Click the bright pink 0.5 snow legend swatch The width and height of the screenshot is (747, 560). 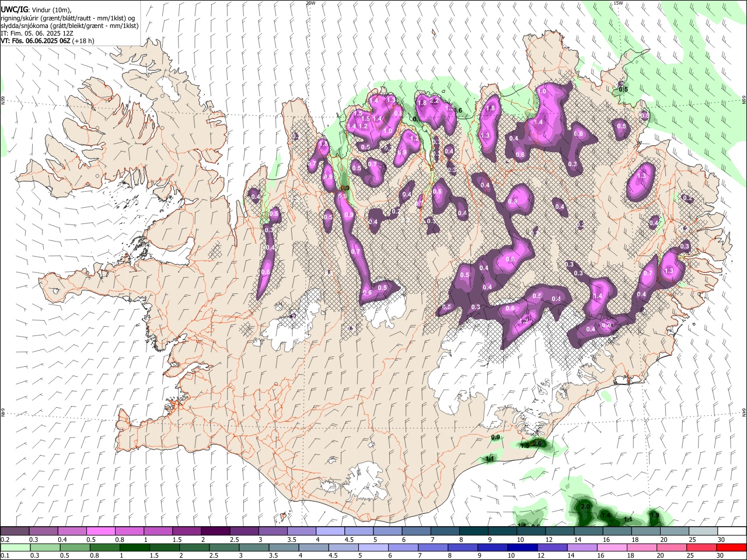point(100,531)
